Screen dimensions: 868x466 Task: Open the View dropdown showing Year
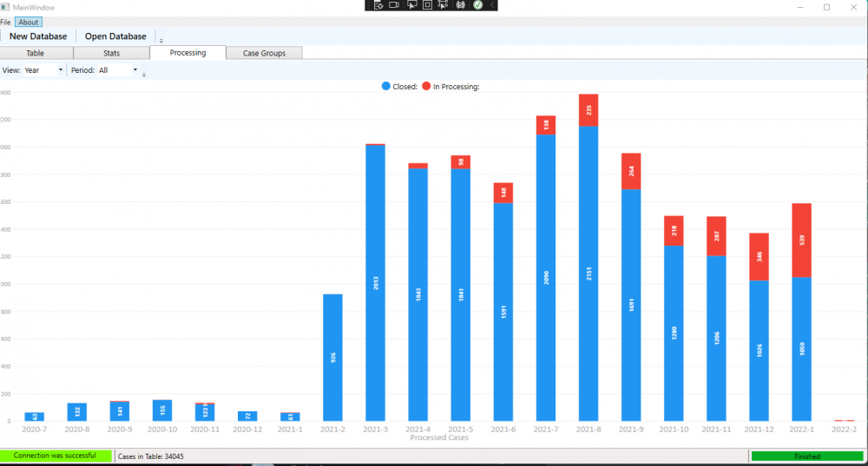point(43,70)
